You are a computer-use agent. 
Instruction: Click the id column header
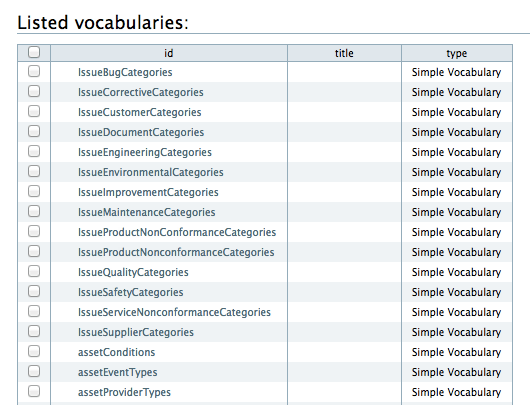[169, 53]
